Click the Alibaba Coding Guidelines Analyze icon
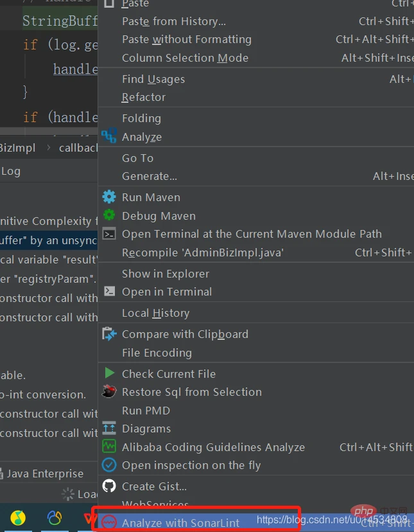 click(109, 447)
